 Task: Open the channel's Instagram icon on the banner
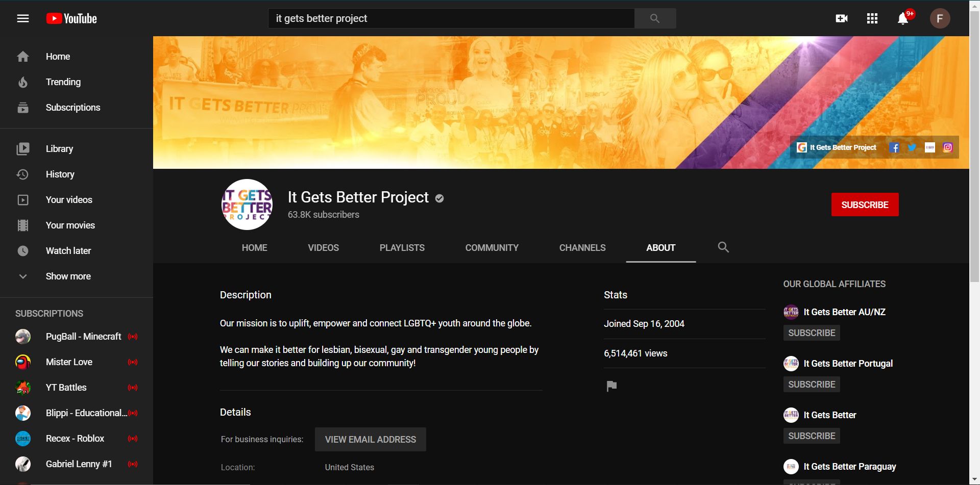[948, 147]
